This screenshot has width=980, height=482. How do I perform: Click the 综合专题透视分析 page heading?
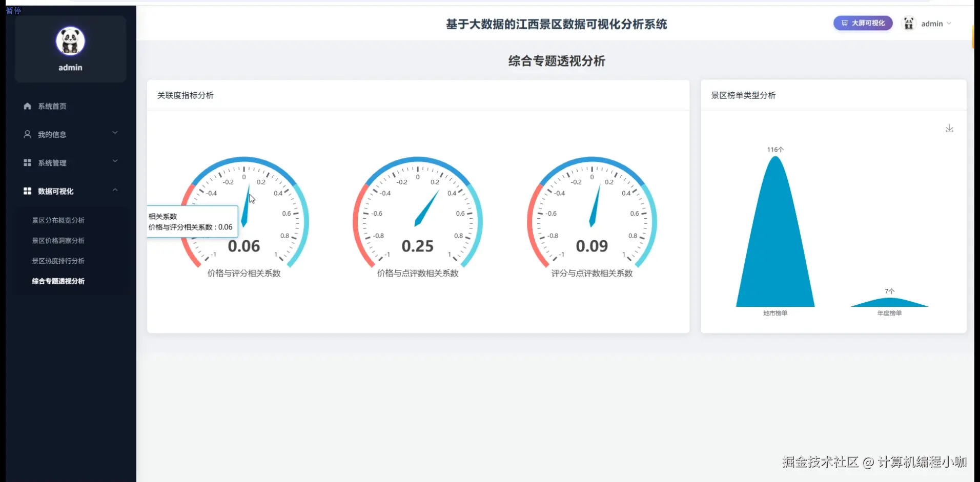coord(557,61)
